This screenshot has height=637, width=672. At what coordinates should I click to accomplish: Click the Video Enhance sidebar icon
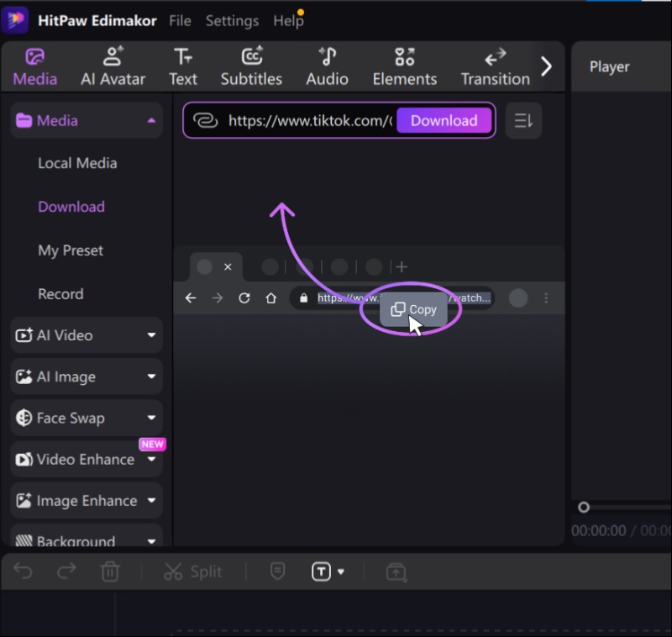[x=24, y=460]
